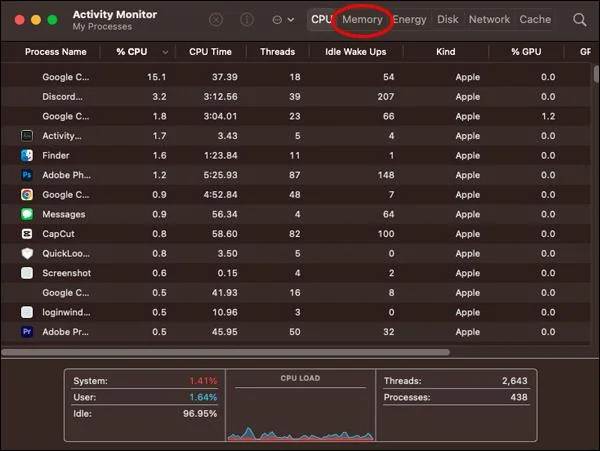Switch to the Cache tab
Image resolution: width=600 pixels, height=451 pixels.
pos(535,20)
